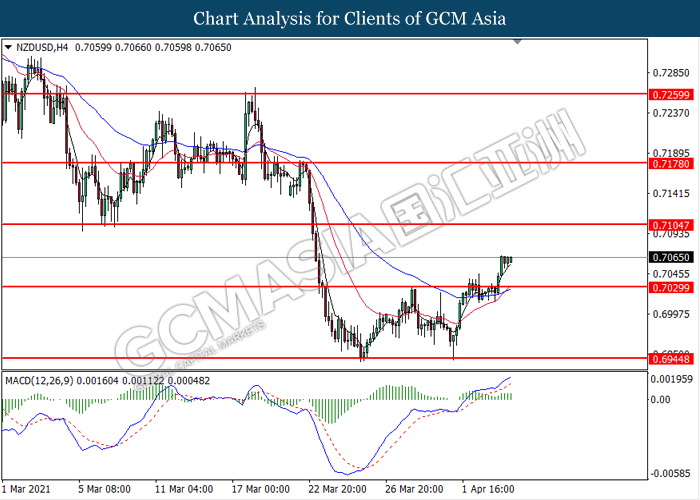Viewport: 700px width, 500px height.
Task: Select the red 0.72599 resistance level label
Action: [x=671, y=95]
